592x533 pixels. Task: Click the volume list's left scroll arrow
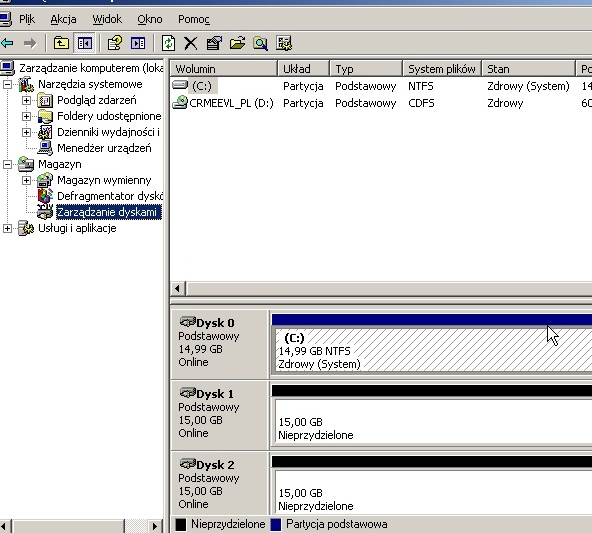pos(177,289)
